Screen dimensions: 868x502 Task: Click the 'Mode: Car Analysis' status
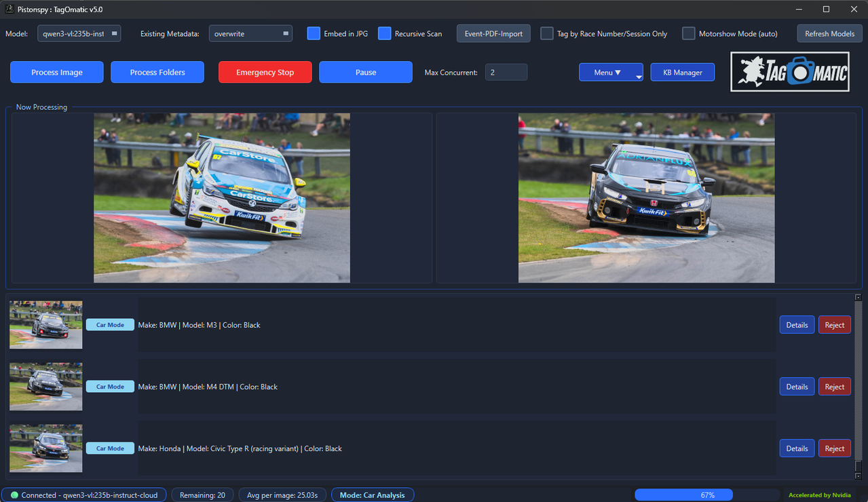click(x=373, y=495)
